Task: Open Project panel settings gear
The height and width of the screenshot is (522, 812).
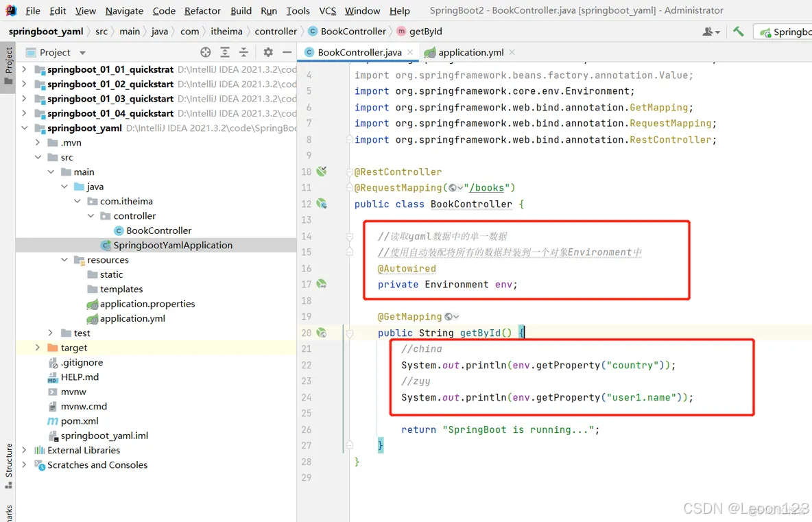Action: coord(267,52)
